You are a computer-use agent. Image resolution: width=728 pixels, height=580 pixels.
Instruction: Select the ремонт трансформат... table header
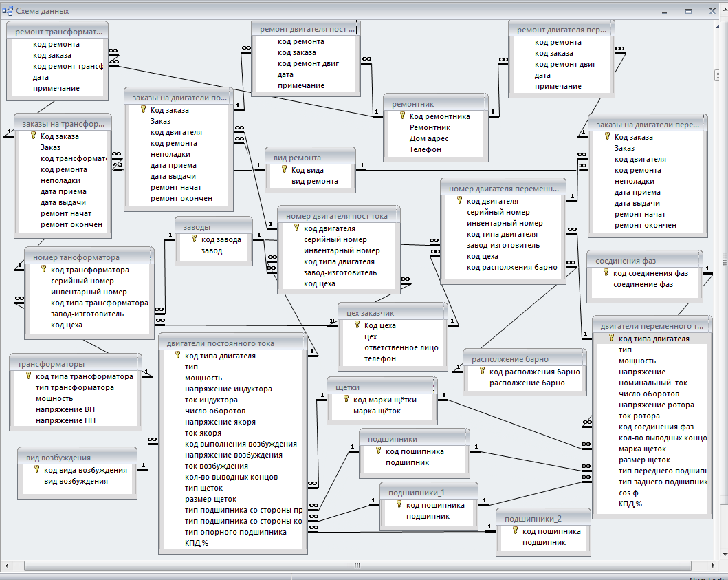click(58, 32)
